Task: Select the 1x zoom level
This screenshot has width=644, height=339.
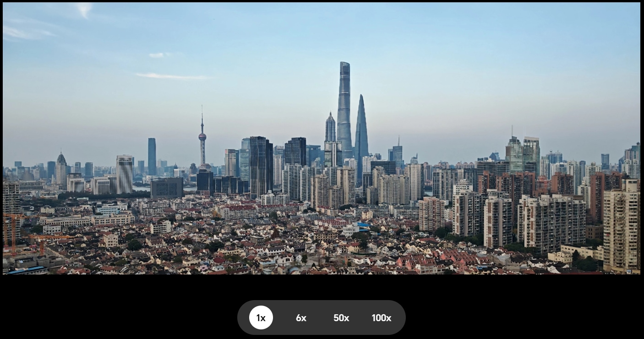Action: pyautogui.click(x=261, y=317)
